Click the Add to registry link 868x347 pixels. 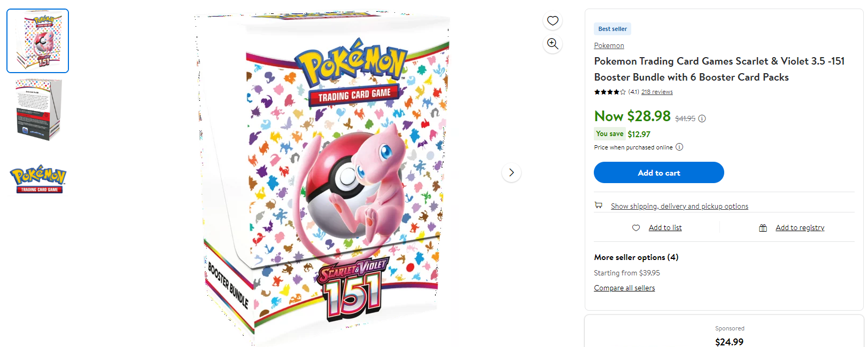[x=800, y=228]
